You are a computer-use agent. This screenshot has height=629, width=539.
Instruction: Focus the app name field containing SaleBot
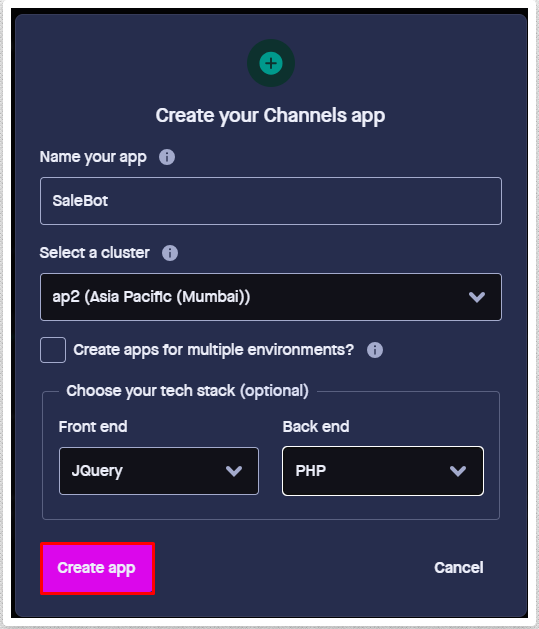pos(271,201)
